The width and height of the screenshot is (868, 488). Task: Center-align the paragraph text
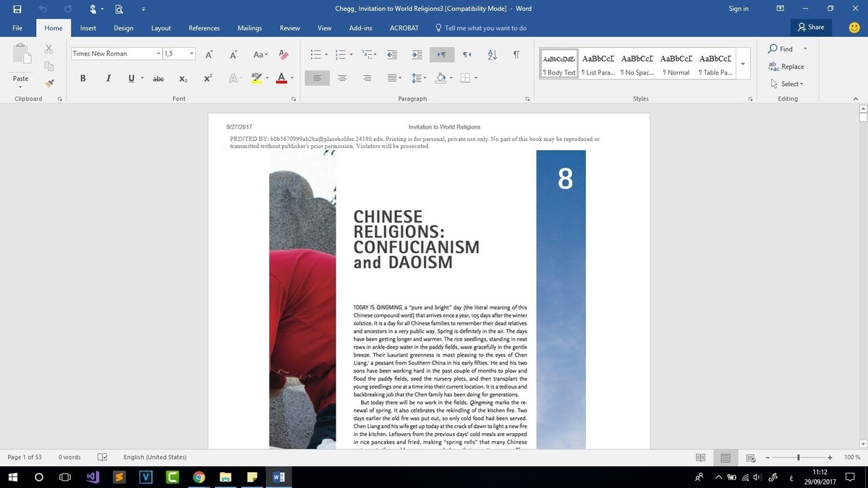tap(342, 78)
